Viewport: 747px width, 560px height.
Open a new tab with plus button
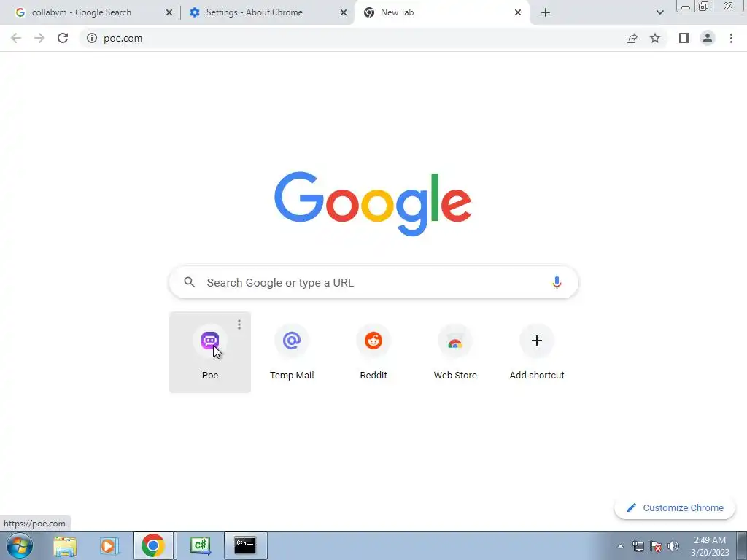coord(546,13)
